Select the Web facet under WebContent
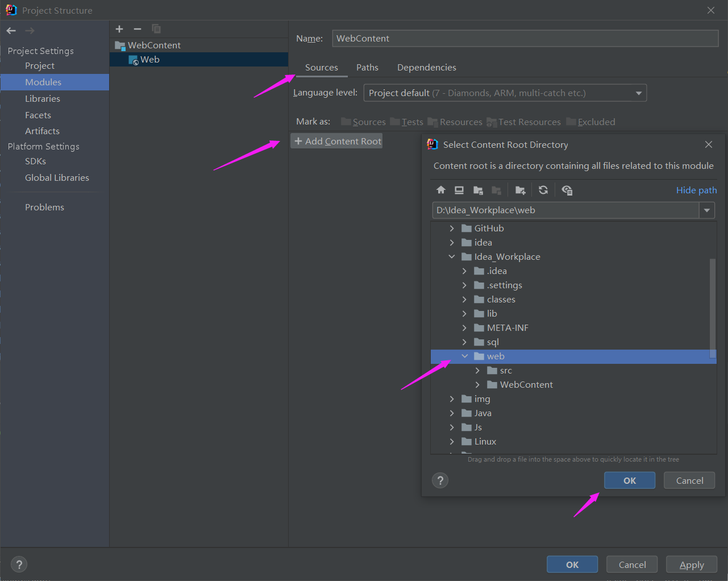The width and height of the screenshot is (728, 581). (x=199, y=60)
